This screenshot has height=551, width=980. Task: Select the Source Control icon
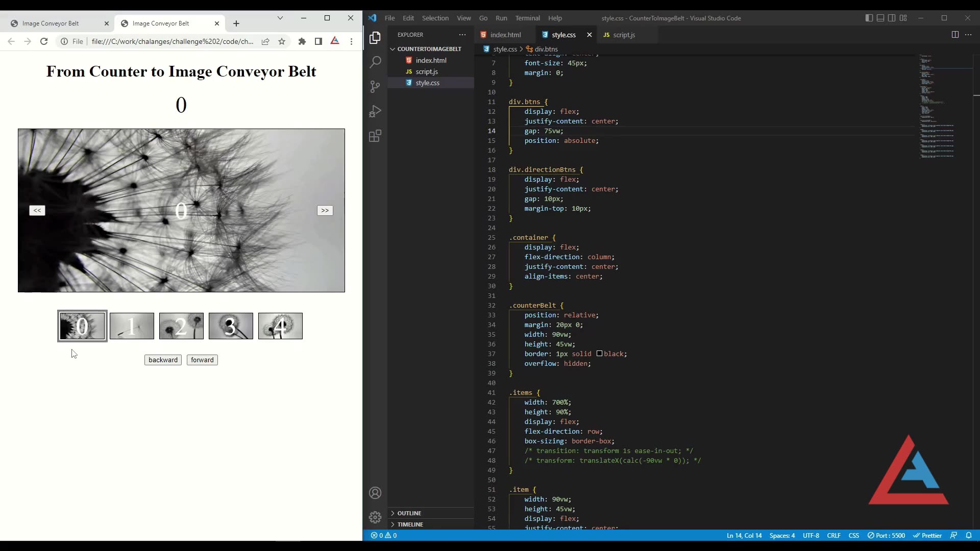tap(375, 87)
